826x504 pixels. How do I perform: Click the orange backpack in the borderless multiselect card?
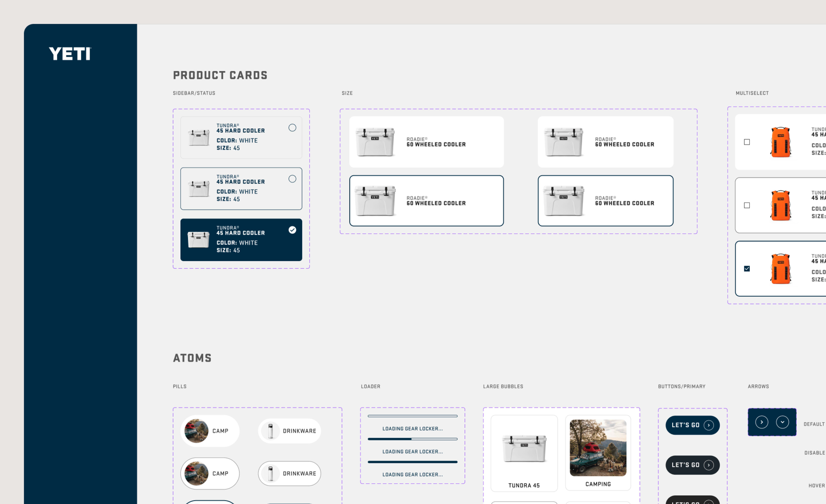tap(781, 142)
